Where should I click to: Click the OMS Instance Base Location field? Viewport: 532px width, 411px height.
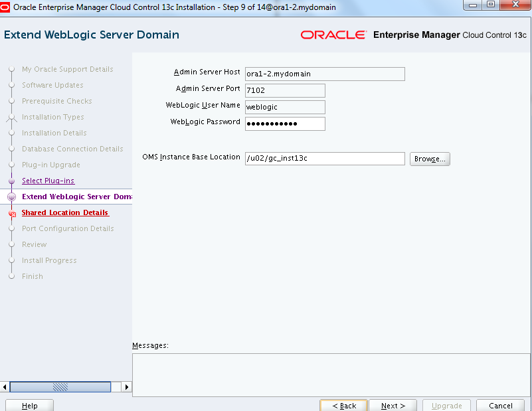324,159
